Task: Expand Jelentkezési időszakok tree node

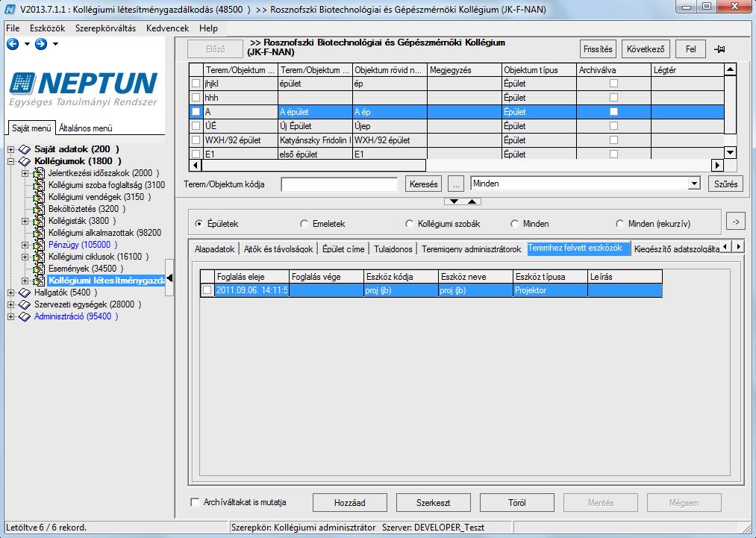Action: [25, 173]
